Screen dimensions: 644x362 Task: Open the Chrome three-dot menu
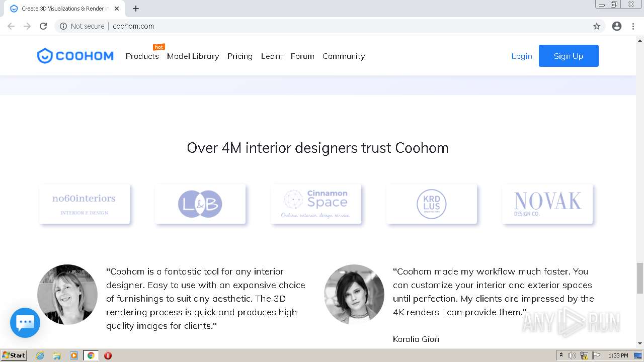[633, 26]
